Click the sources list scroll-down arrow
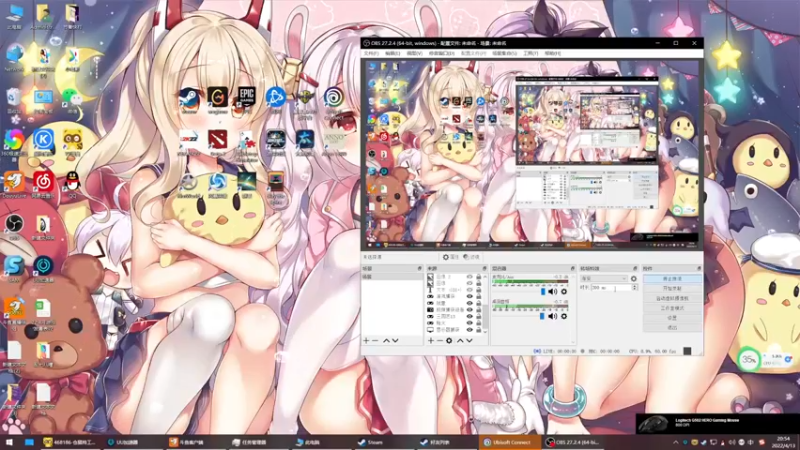 tap(485, 332)
